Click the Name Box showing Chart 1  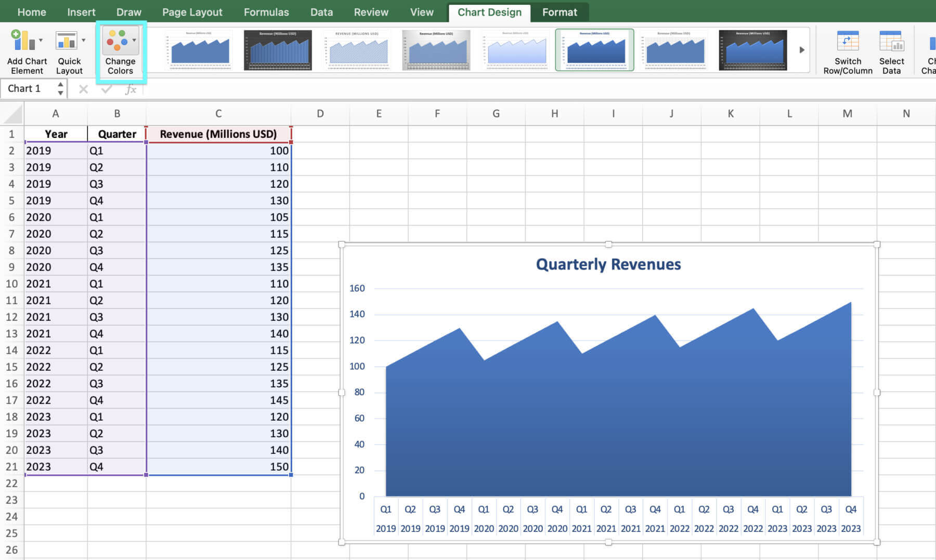pyautogui.click(x=29, y=88)
